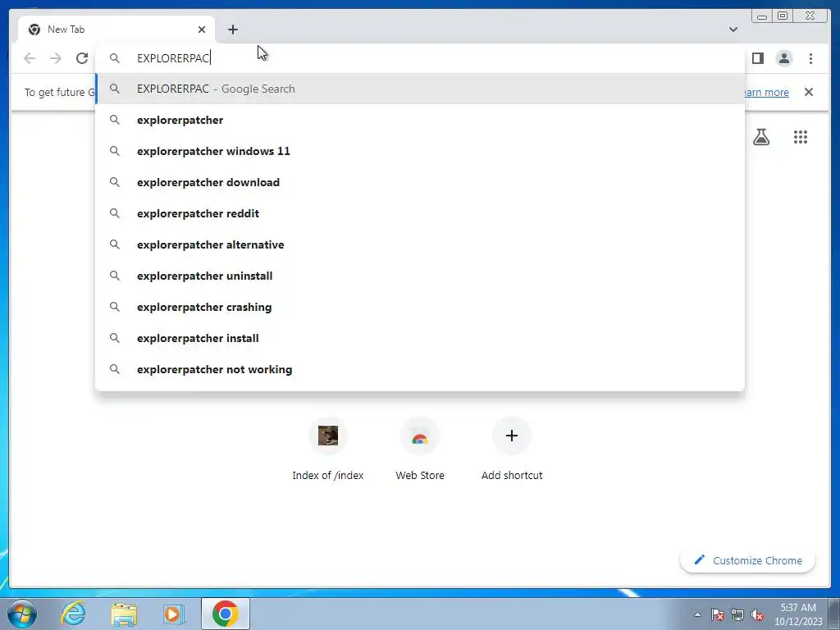The height and width of the screenshot is (630, 840).
Task: Select EXPLORERPAC - Google Search suggestion
Action: point(420,89)
